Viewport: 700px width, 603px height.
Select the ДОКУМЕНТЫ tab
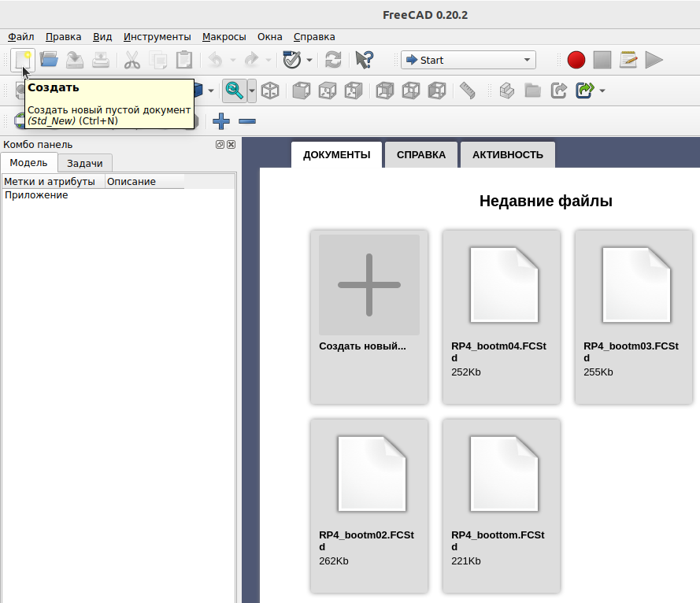[x=336, y=155]
